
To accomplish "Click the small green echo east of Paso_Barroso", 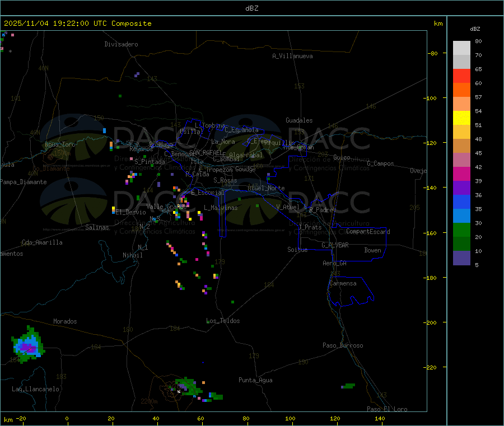I will [348, 386].
